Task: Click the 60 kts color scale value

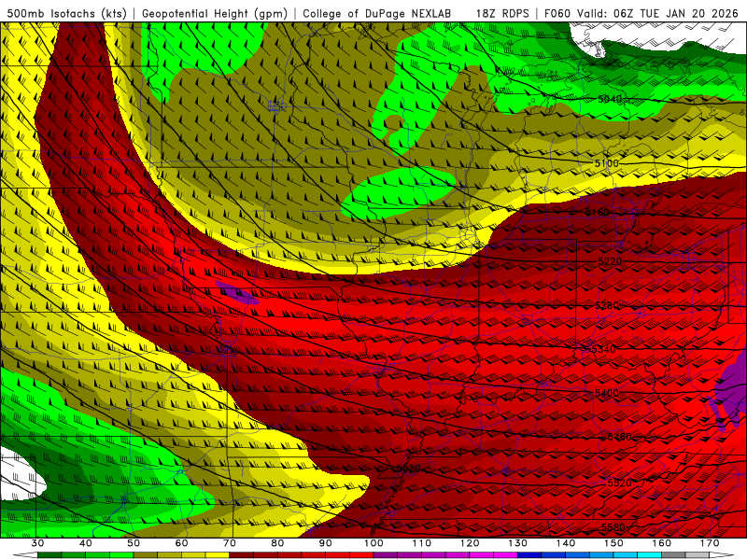Action: point(181,543)
